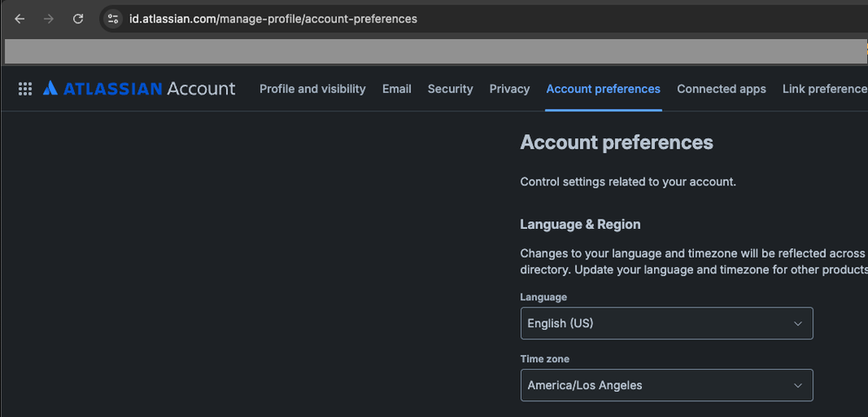
Task: Click the browser forward arrow
Action: tap(49, 19)
